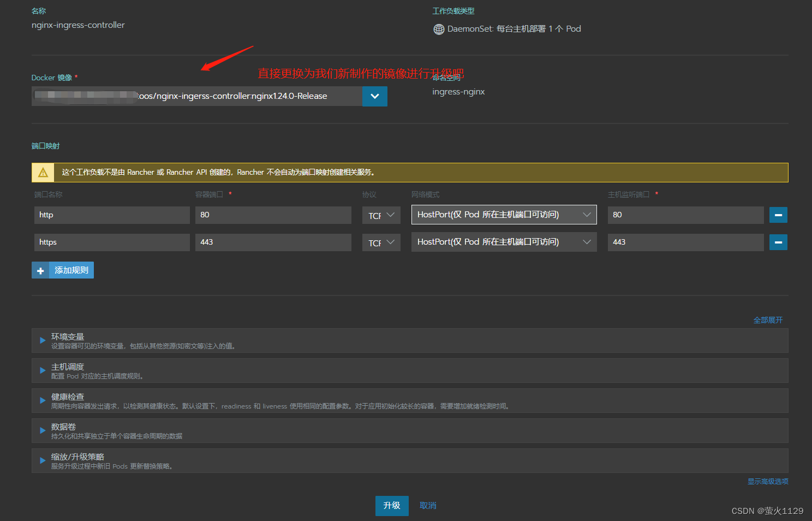The width and height of the screenshot is (812, 521).
Task: Open TCP protocol dropdown for https row
Action: pyautogui.click(x=381, y=242)
